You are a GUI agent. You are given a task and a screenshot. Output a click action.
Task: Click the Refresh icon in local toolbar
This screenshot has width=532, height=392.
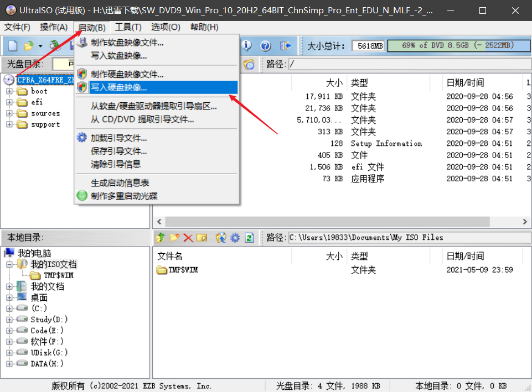point(249,238)
